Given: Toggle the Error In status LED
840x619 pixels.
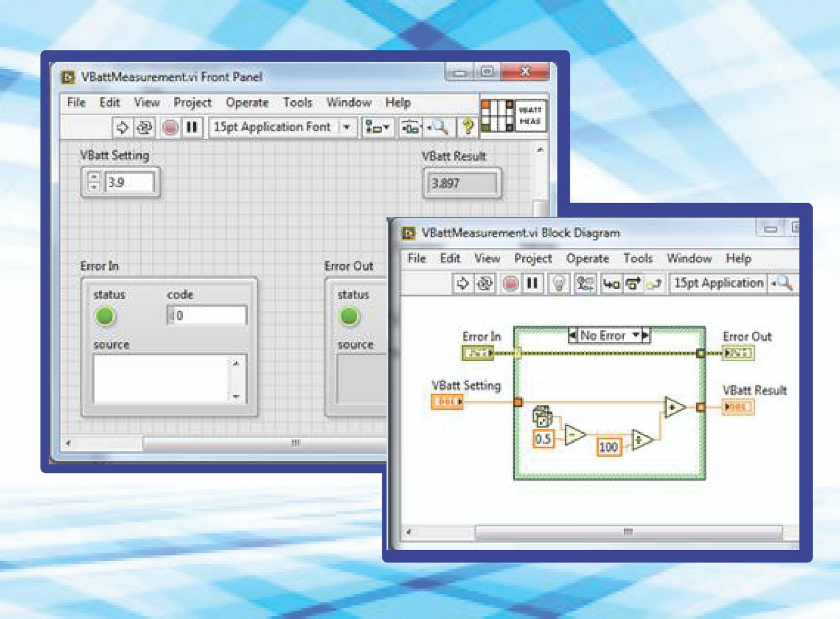Looking at the screenshot, I should click(x=105, y=316).
